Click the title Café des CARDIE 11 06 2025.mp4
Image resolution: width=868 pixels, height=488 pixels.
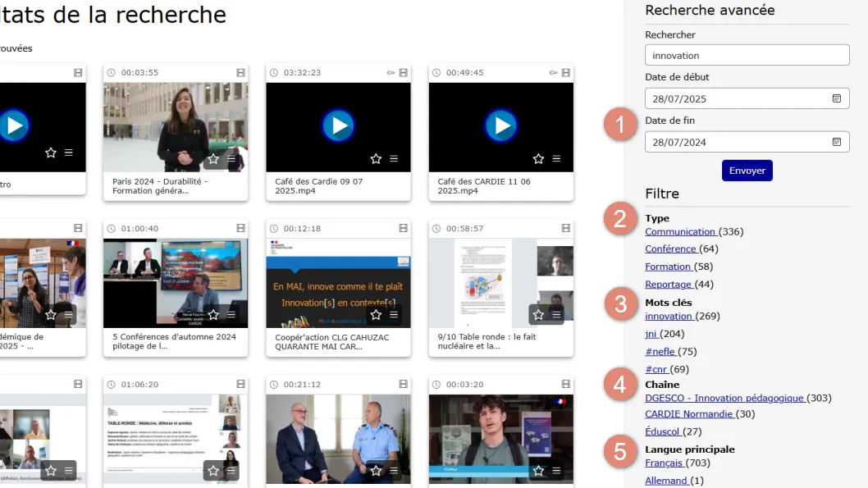(484, 186)
